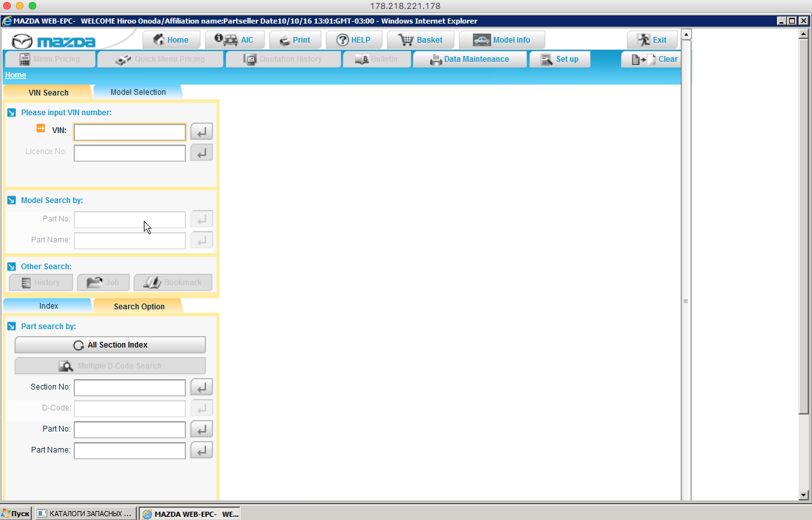The width and height of the screenshot is (812, 520).
Task: Click the Пуск Start button in taskbar
Action: [16, 513]
